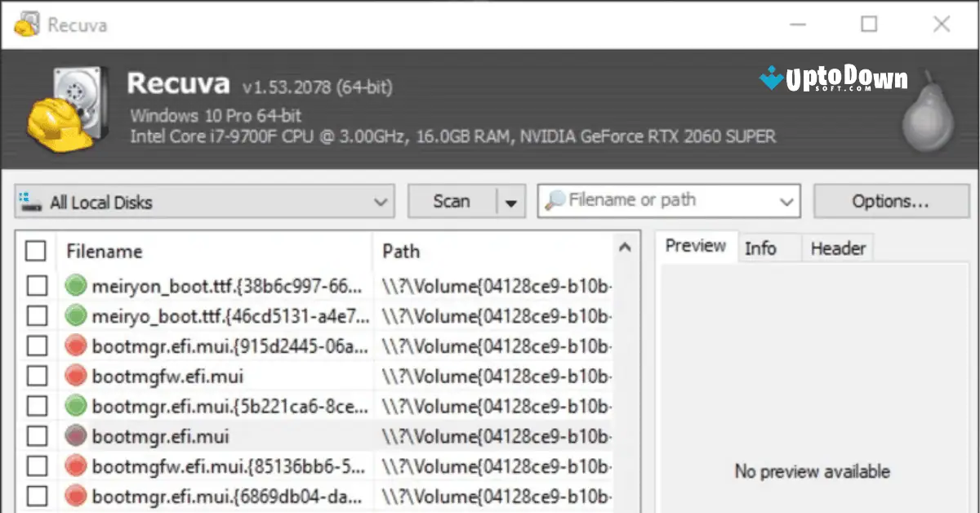Image resolution: width=980 pixels, height=513 pixels.
Task: Open the All Local Disks dropdown
Action: tap(381, 200)
